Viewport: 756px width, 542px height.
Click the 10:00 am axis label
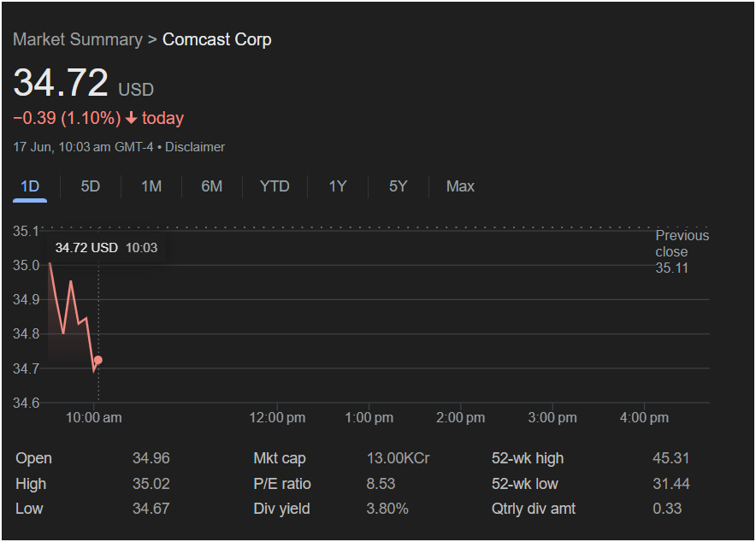(x=93, y=418)
